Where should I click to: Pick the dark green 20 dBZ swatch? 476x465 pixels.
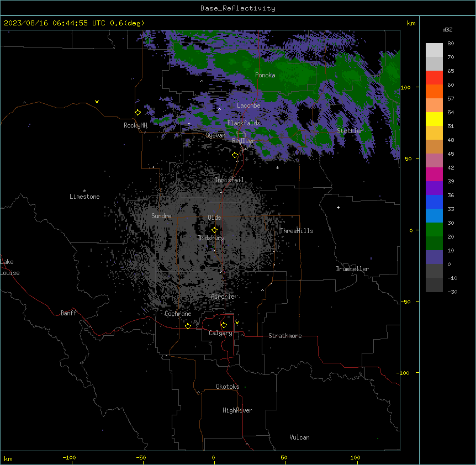click(434, 243)
